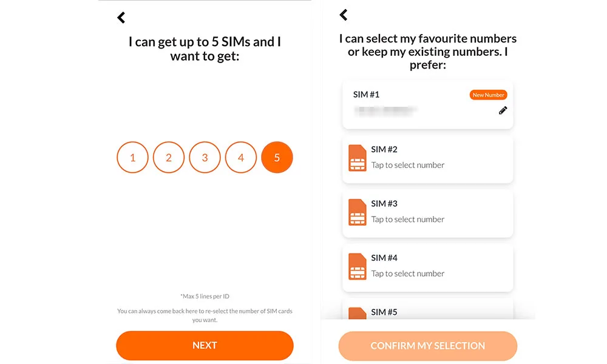Tap the blurred SIM #1 phone number
Viewport: 607px width, 364px height.
(385, 110)
